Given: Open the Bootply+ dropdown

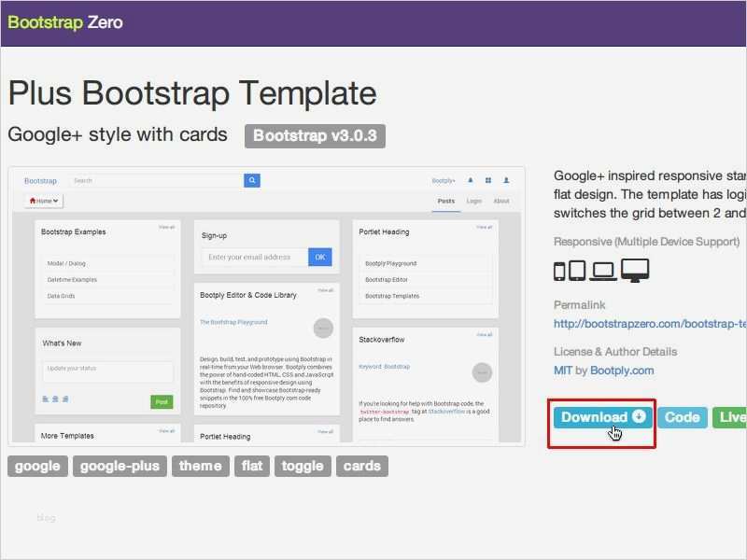Looking at the screenshot, I should coord(444,180).
